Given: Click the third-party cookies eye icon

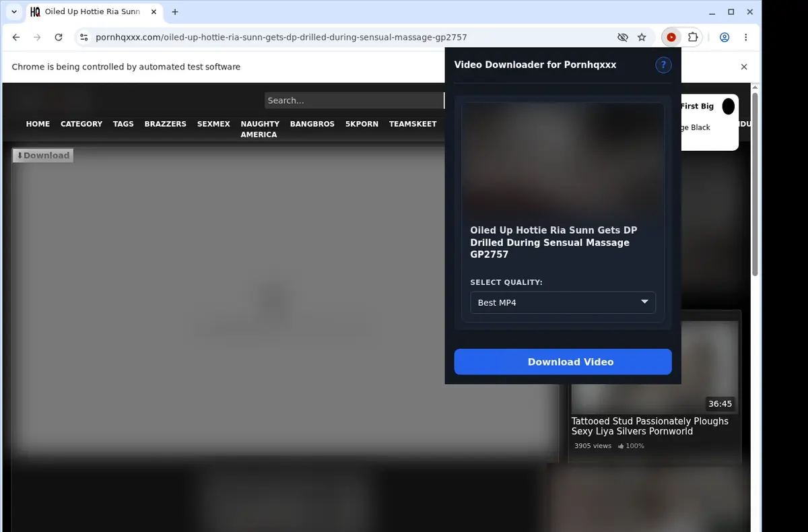Looking at the screenshot, I should [x=623, y=38].
